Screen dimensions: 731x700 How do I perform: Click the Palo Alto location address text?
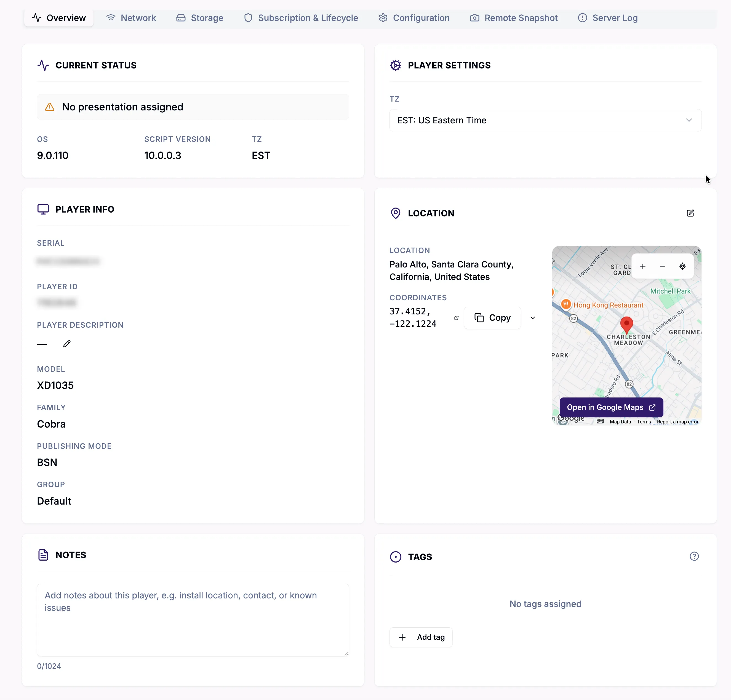point(452,271)
